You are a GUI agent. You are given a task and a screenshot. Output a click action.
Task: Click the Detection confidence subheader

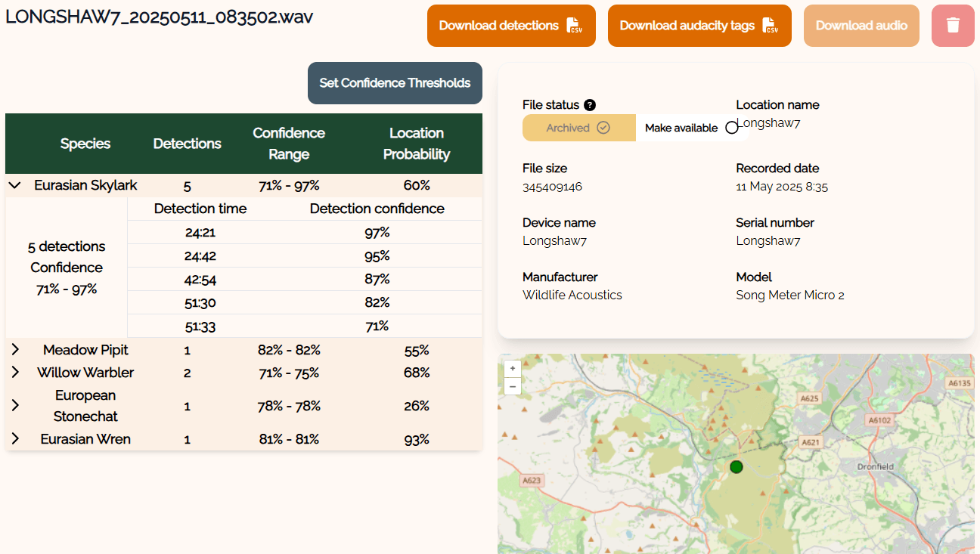377,209
